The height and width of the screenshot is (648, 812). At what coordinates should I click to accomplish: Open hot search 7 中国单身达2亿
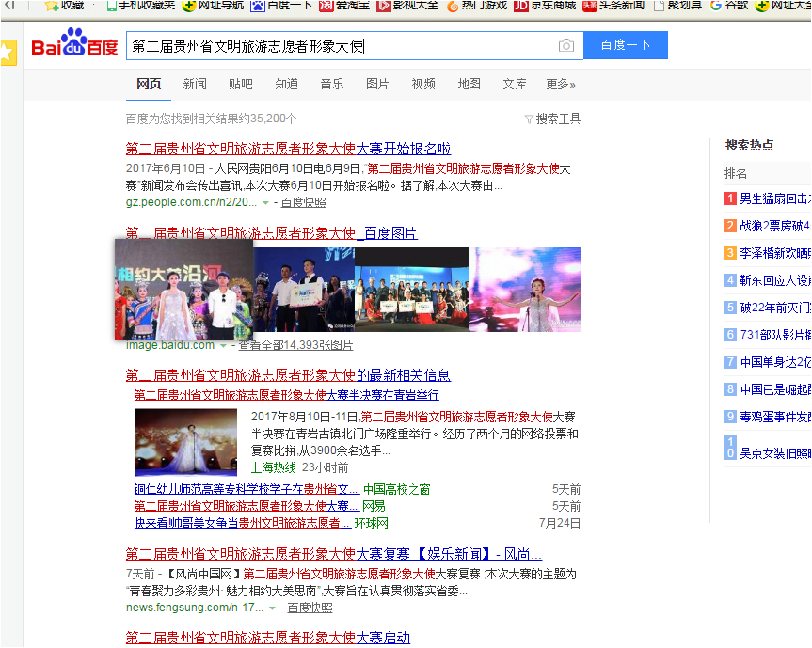coord(774,362)
